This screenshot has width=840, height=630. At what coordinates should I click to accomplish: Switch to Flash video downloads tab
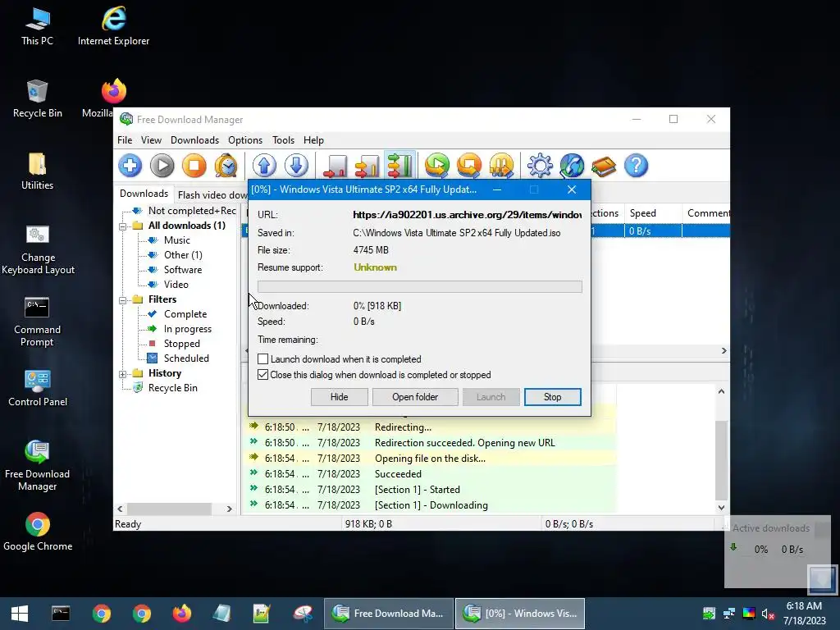(x=212, y=195)
